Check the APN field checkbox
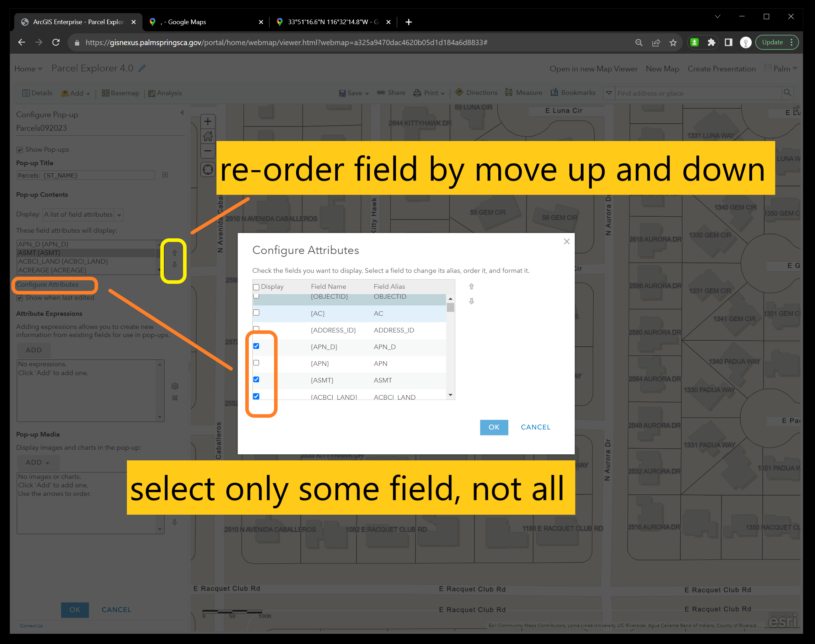Image resolution: width=815 pixels, height=644 pixels. pos(256,363)
